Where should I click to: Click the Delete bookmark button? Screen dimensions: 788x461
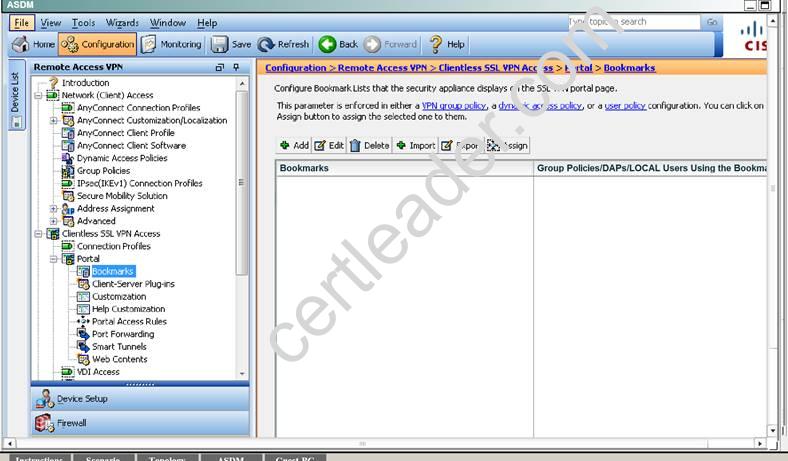[x=370, y=145]
